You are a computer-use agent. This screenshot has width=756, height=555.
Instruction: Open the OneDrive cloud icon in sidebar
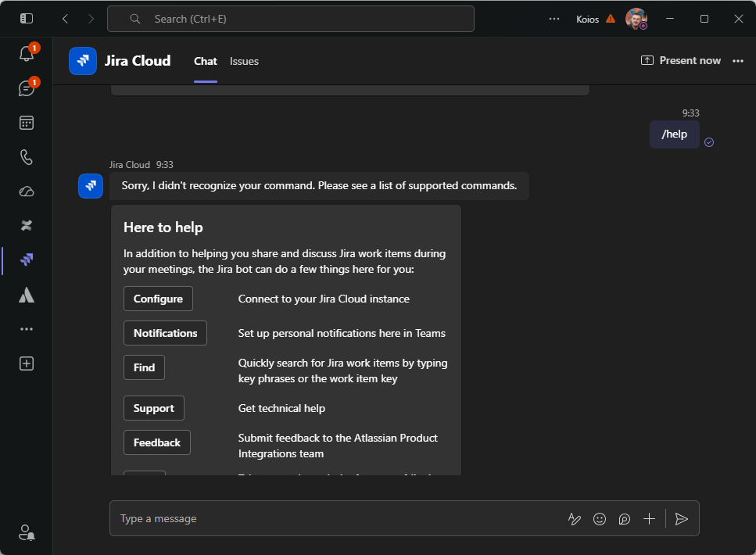27,192
